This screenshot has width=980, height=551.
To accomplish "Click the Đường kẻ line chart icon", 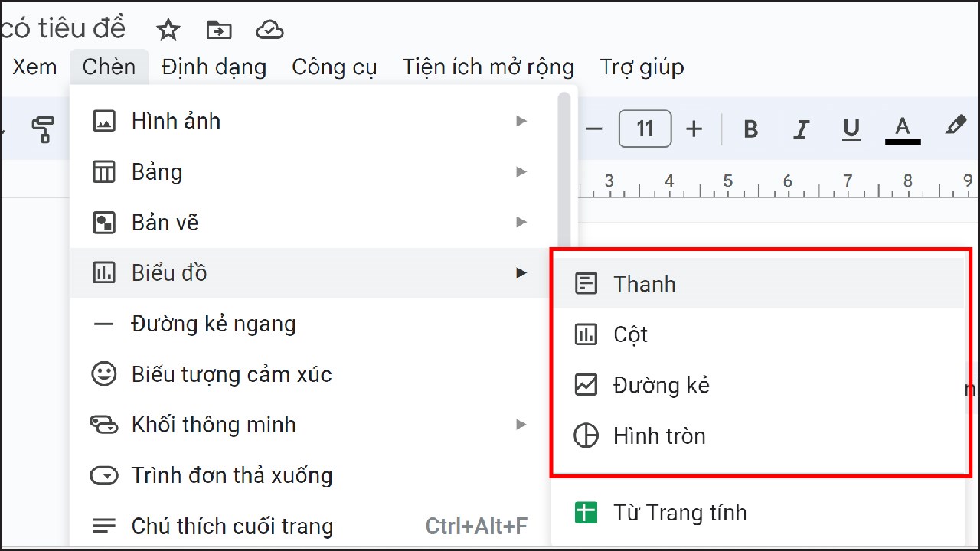I will pyautogui.click(x=586, y=385).
